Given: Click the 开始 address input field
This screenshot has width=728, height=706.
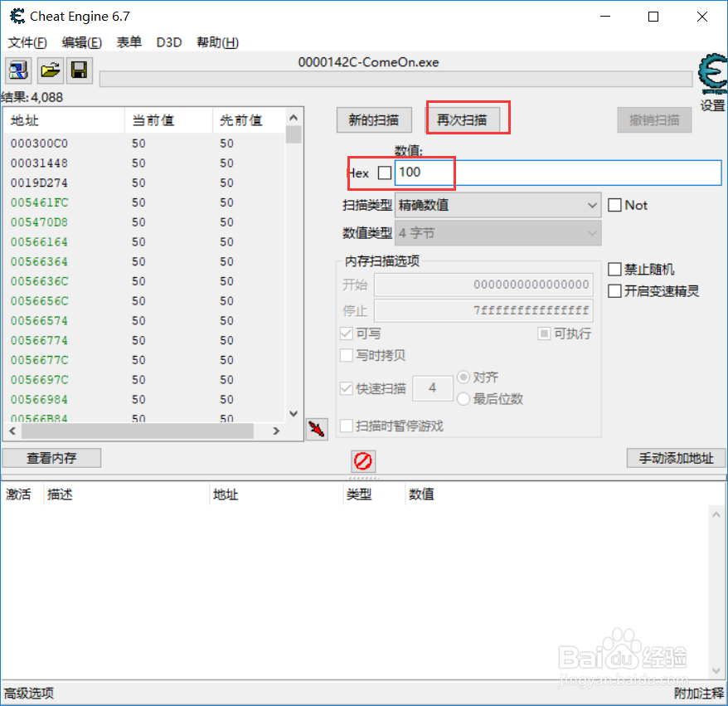Looking at the screenshot, I should [483, 285].
